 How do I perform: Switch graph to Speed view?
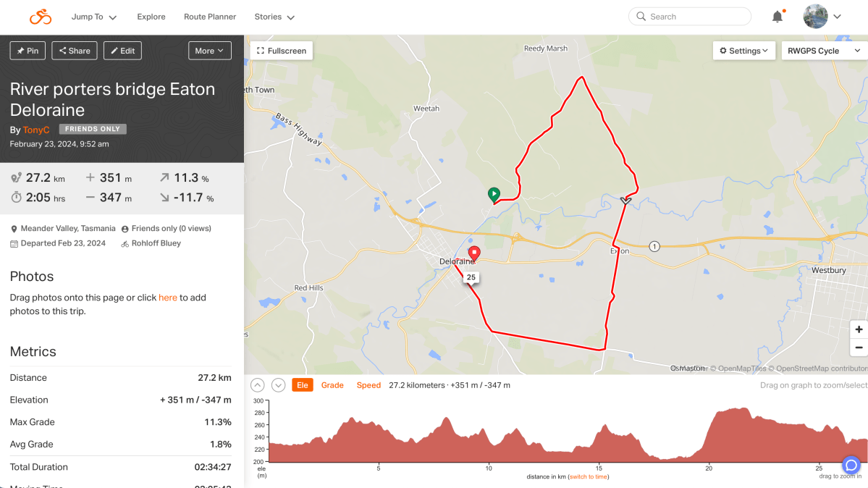coord(368,385)
